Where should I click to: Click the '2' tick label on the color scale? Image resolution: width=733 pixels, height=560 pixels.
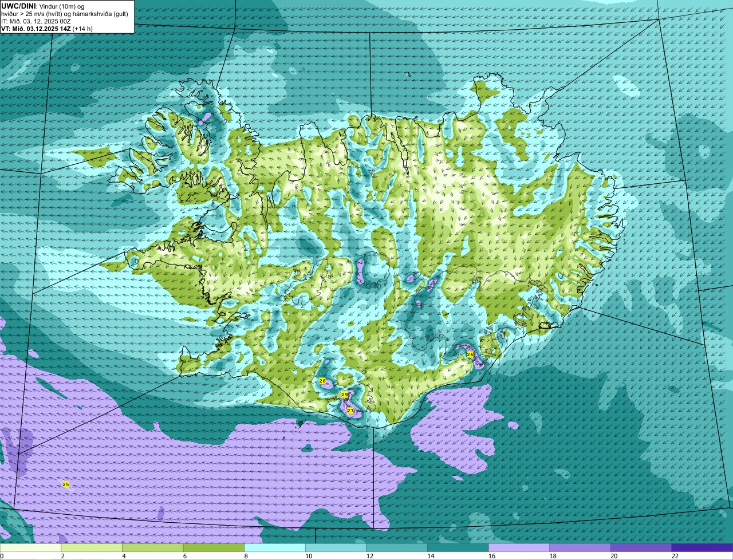coord(62,556)
